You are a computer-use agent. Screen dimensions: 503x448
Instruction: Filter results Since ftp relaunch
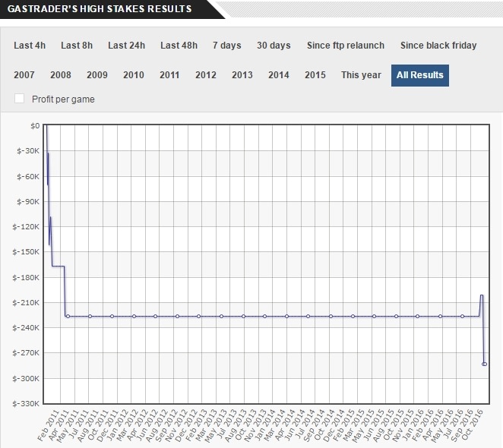coord(346,46)
